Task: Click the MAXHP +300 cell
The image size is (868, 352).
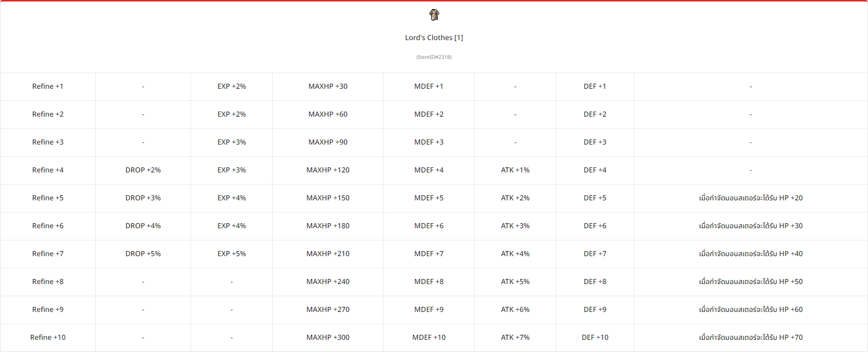Action: (x=328, y=337)
